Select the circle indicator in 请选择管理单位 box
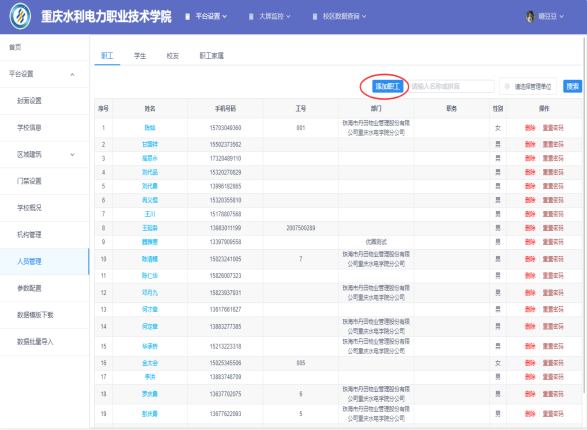The width and height of the screenshot is (587, 430). pos(507,86)
